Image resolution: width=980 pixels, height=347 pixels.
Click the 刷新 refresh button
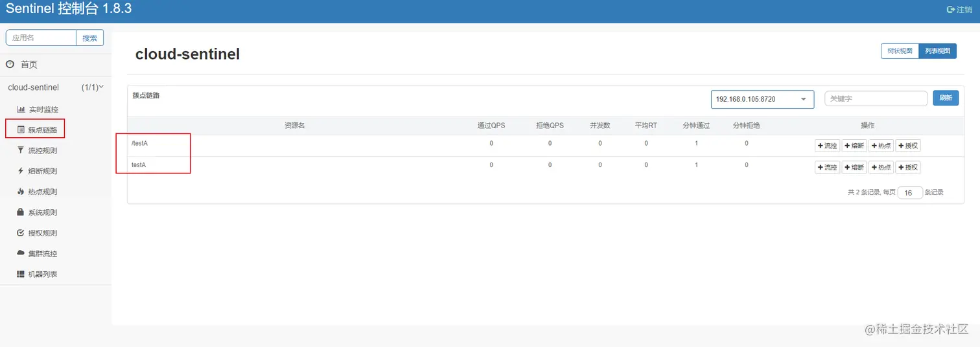click(x=946, y=98)
